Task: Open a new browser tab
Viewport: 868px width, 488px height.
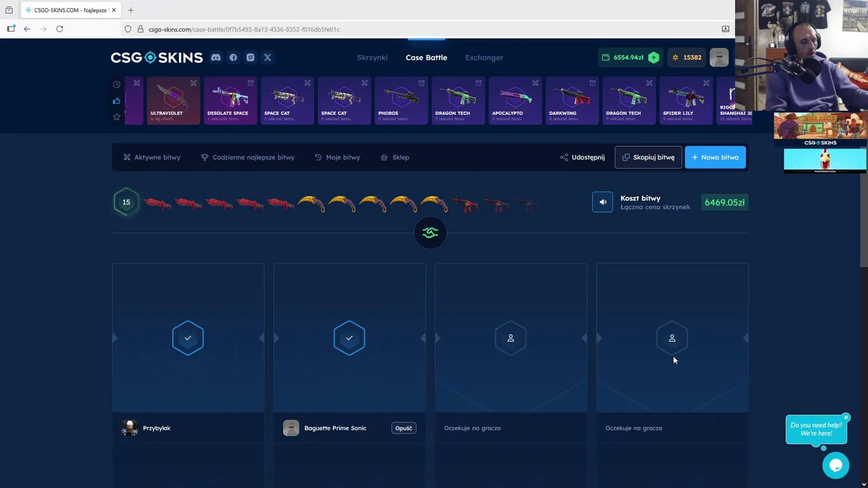Action: [131, 10]
